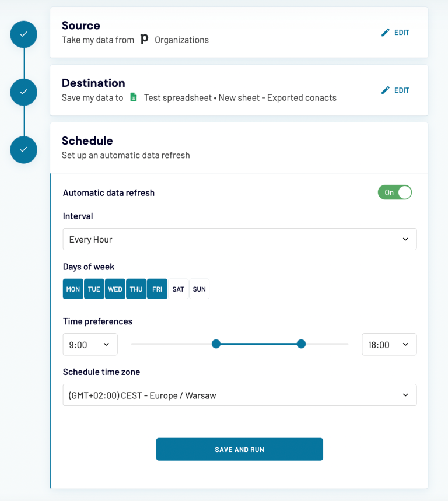Click the Google Sheets icon beside Test spreadsheet
Viewport: 448px width, 501px height.
point(133,98)
